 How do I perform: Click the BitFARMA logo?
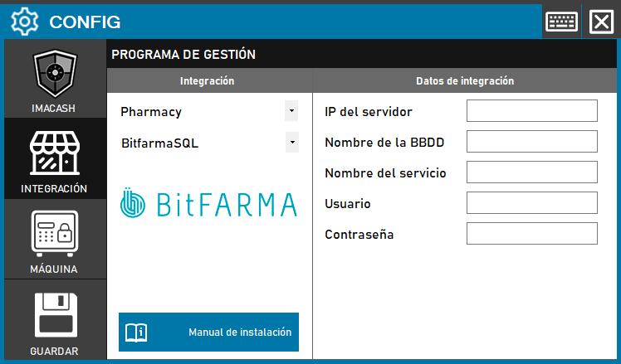208,204
